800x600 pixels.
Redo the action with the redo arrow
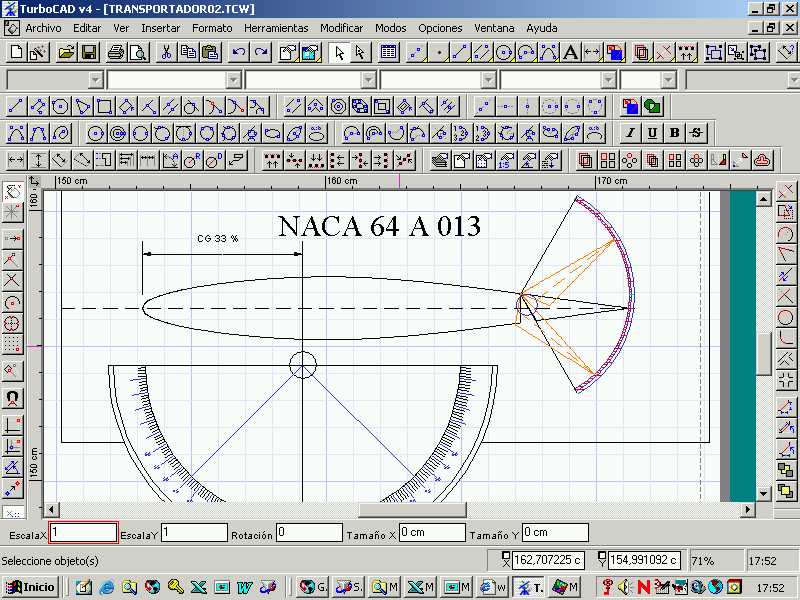point(261,52)
